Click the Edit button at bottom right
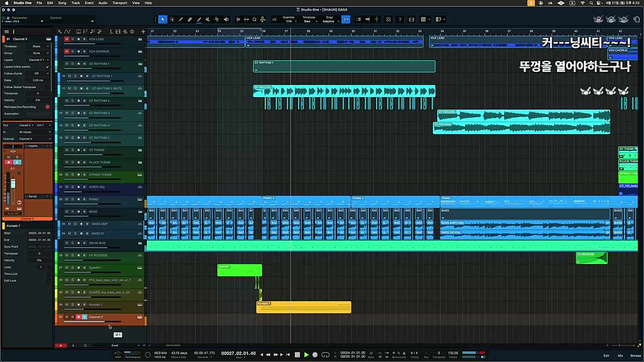This screenshot has width=644, height=362. pos(606,355)
